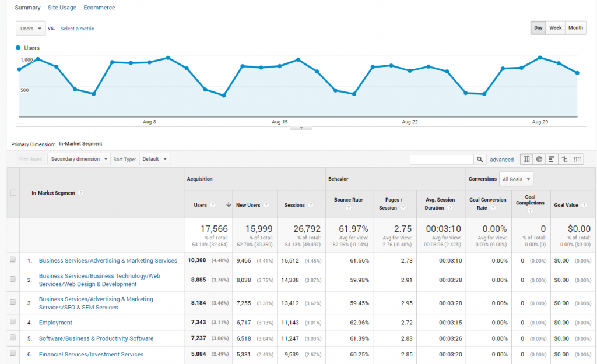
Task: Click the chart collapse handle below the graph
Action: click(x=301, y=128)
